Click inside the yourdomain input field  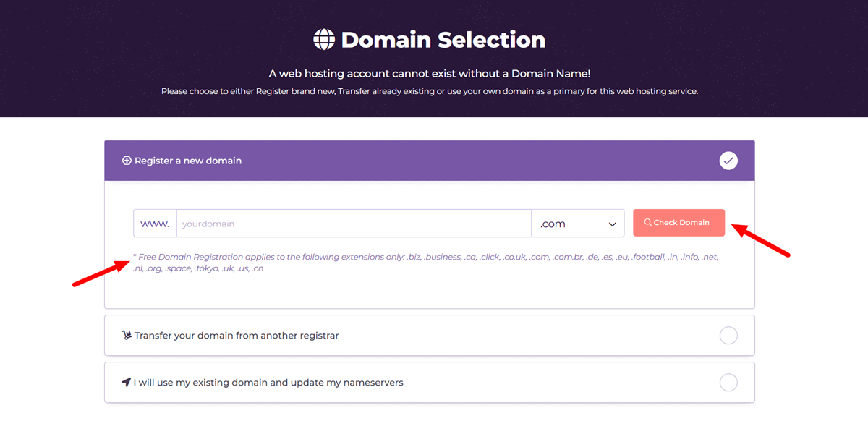pos(354,223)
